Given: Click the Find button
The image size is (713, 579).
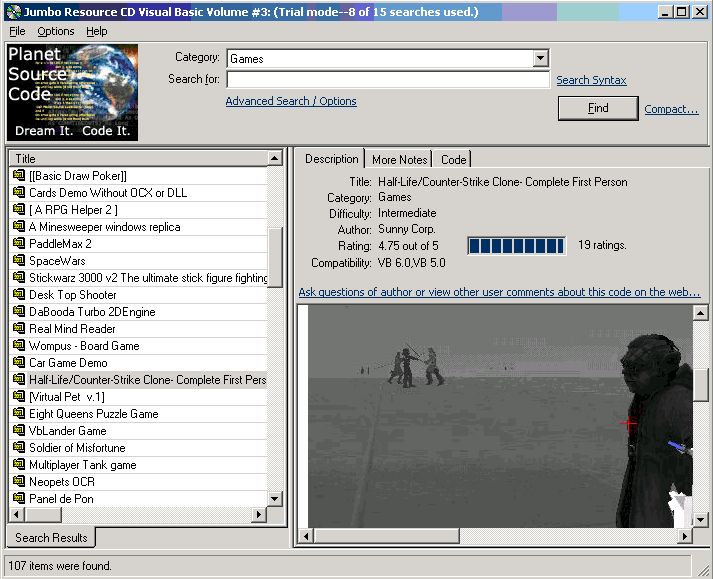Looking at the screenshot, I should coord(598,108).
